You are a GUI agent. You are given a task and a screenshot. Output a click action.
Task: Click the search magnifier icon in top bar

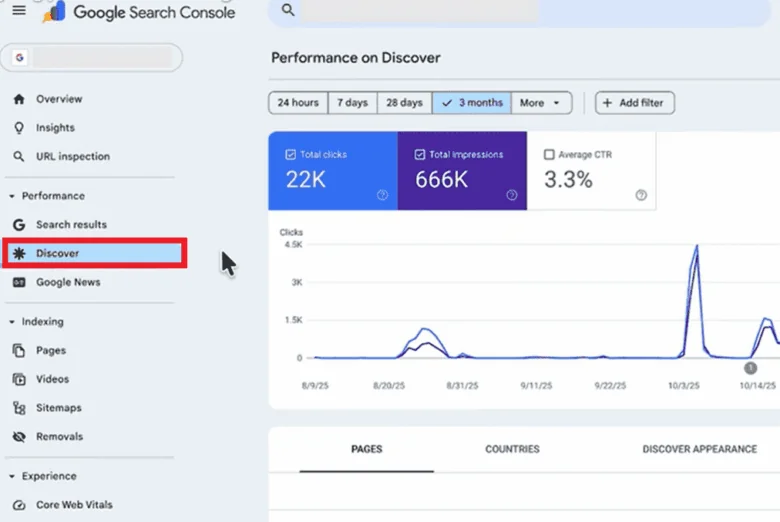[288, 9]
